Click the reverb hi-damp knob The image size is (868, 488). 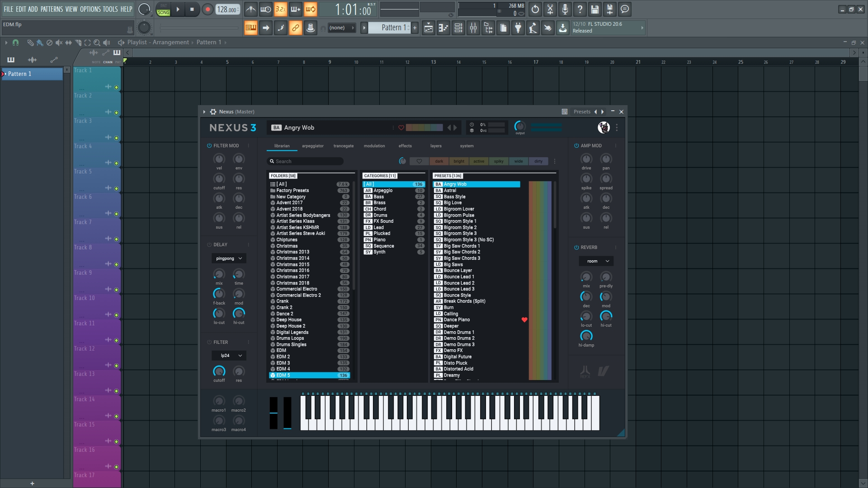click(x=586, y=336)
